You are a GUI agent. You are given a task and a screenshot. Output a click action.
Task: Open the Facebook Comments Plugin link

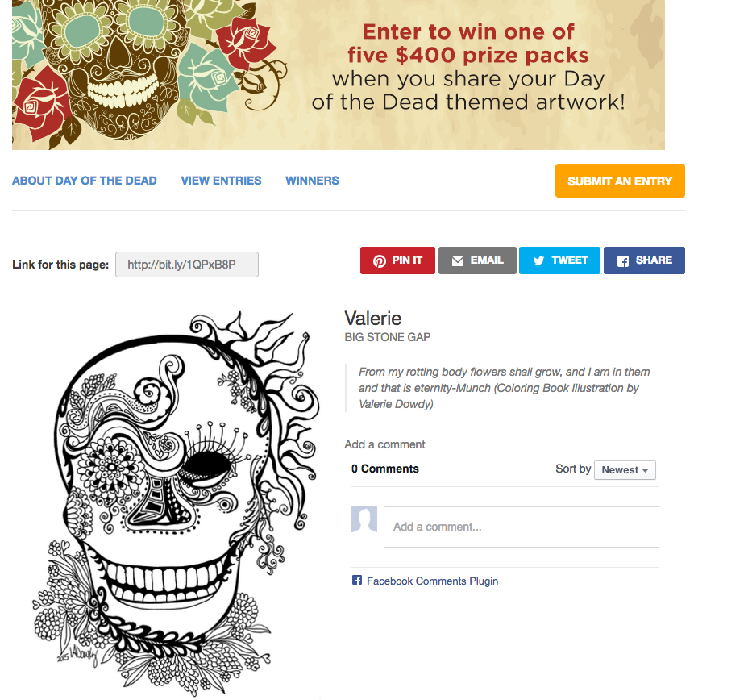click(x=432, y=581)
